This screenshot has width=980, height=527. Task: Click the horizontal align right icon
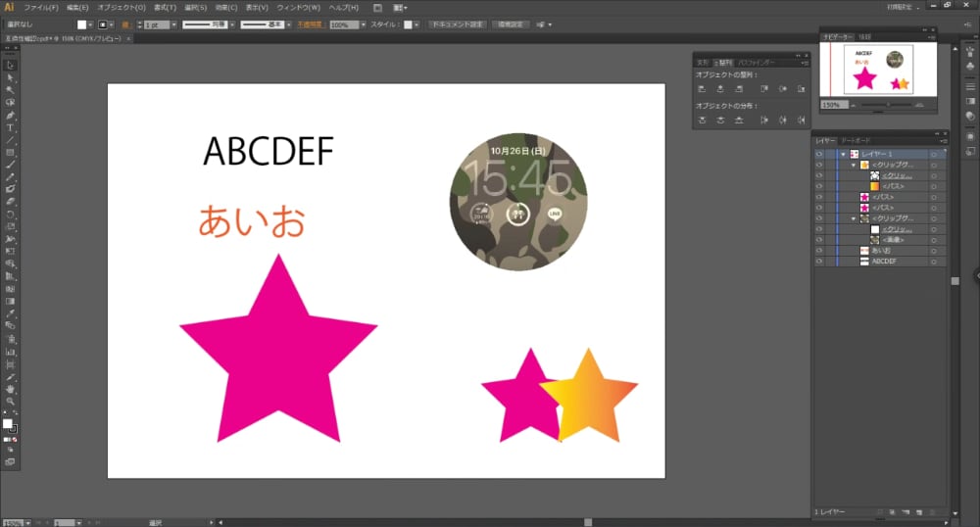(x=739, y=88)
